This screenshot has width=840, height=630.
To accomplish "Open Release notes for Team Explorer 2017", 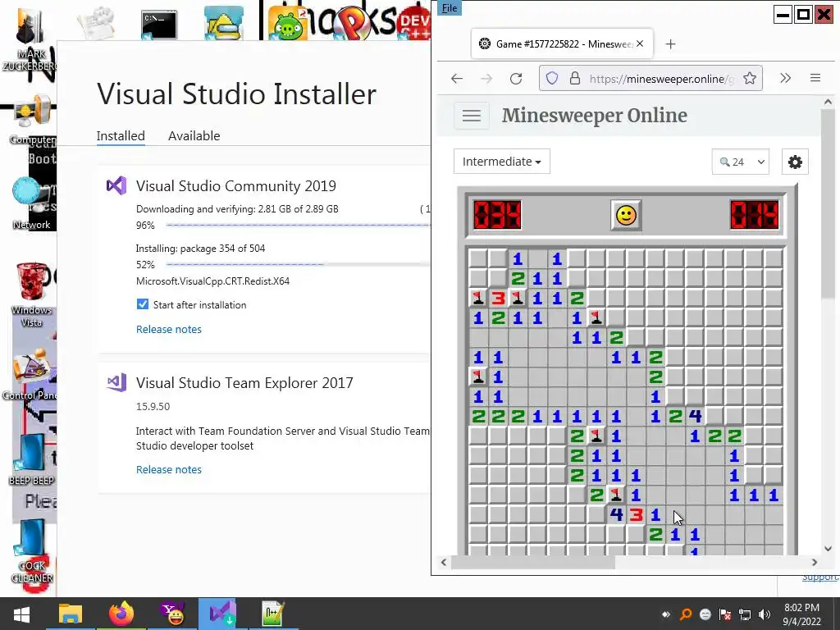I will 169,469.
